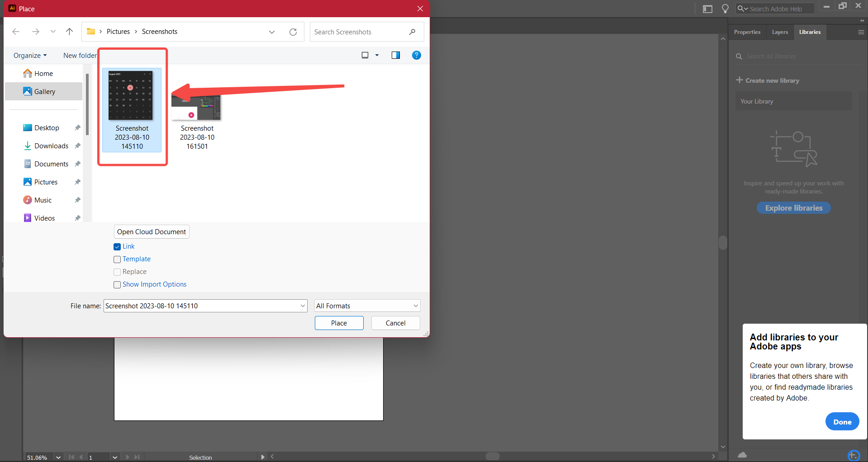This screenshot has height=462, width=868.
Task: Go to next artboard
Action: coord(128,457)
